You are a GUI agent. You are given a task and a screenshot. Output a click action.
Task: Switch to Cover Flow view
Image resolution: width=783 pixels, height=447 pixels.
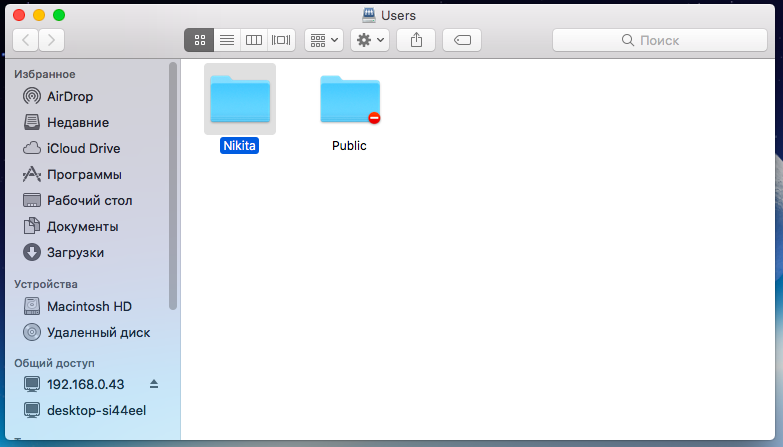[281, 40]
